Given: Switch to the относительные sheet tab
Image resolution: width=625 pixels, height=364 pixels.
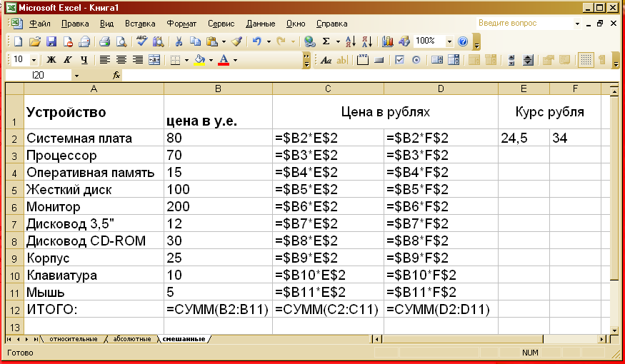Looking at the screenshot, I should [74, 339].
